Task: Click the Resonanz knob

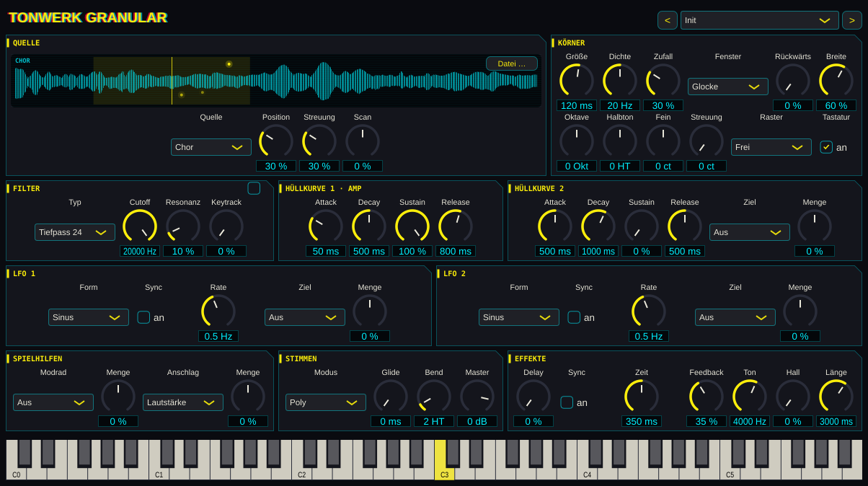Action: 183,226
